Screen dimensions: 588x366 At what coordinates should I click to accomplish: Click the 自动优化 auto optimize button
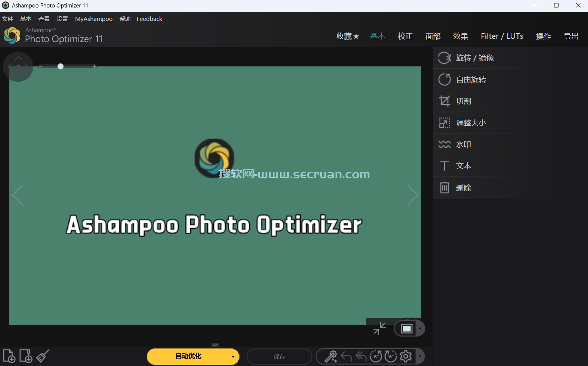[x=188, y=357]
